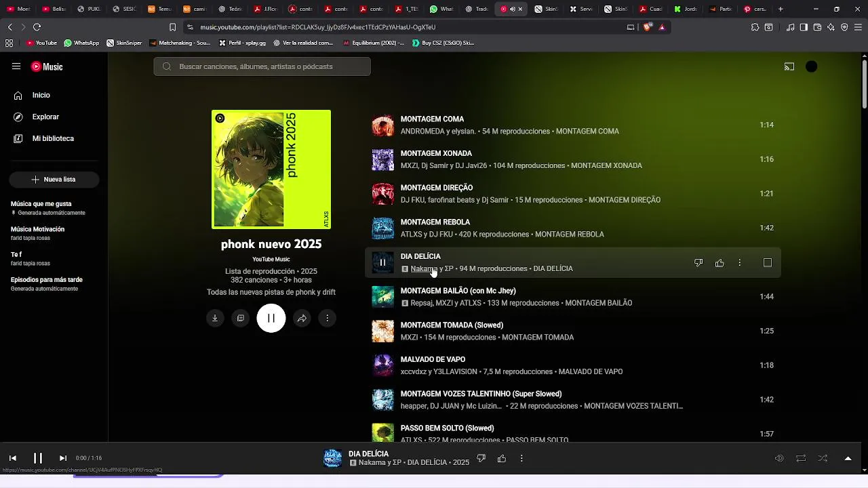The height and width of the screenshot is (488, 868).
Task: Open the SkinSniper bookmark
Action: pos(123,43)
